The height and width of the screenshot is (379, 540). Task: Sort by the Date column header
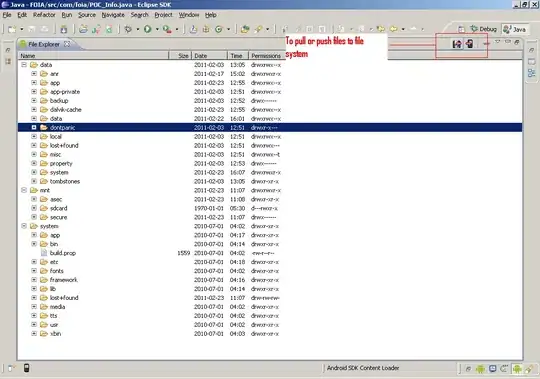pos(209,55)
